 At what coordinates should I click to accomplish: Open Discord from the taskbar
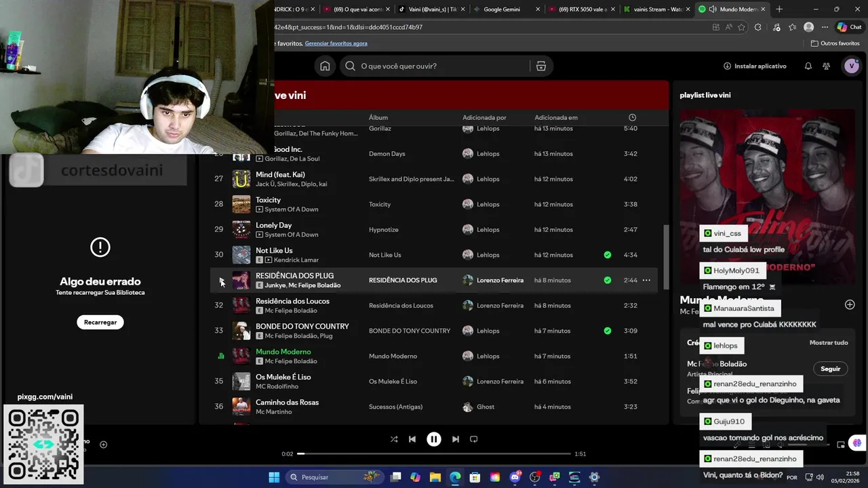point(515,477)
